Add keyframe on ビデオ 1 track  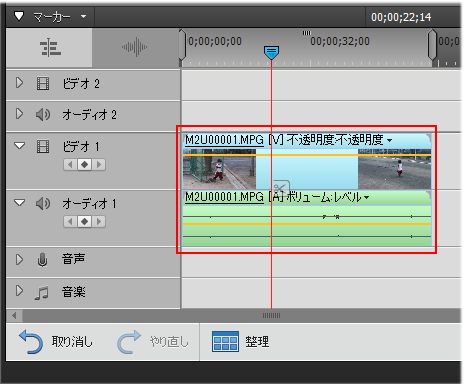(85, 164)
